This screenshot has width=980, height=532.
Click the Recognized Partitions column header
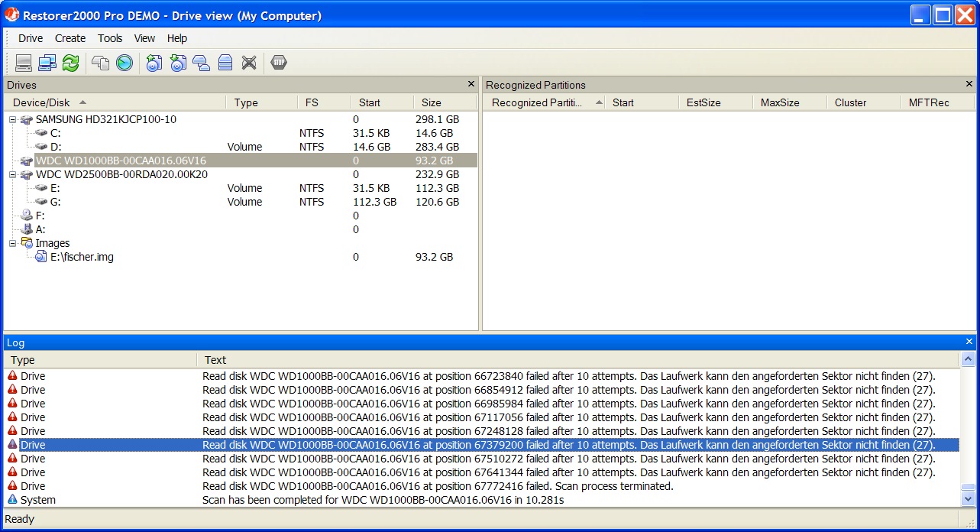(x=544, y=102)
